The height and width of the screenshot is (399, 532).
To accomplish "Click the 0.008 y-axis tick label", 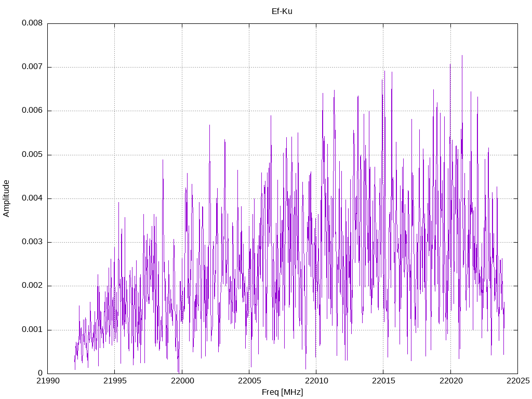I will (32, 23).
